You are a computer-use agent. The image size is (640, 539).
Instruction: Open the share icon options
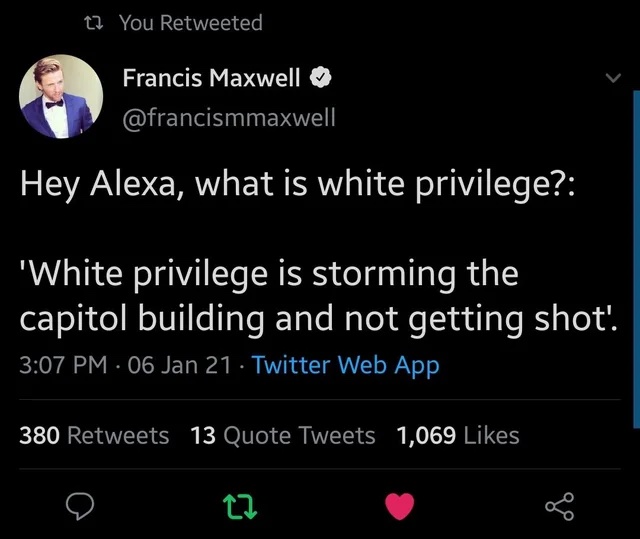click(561, 507)
